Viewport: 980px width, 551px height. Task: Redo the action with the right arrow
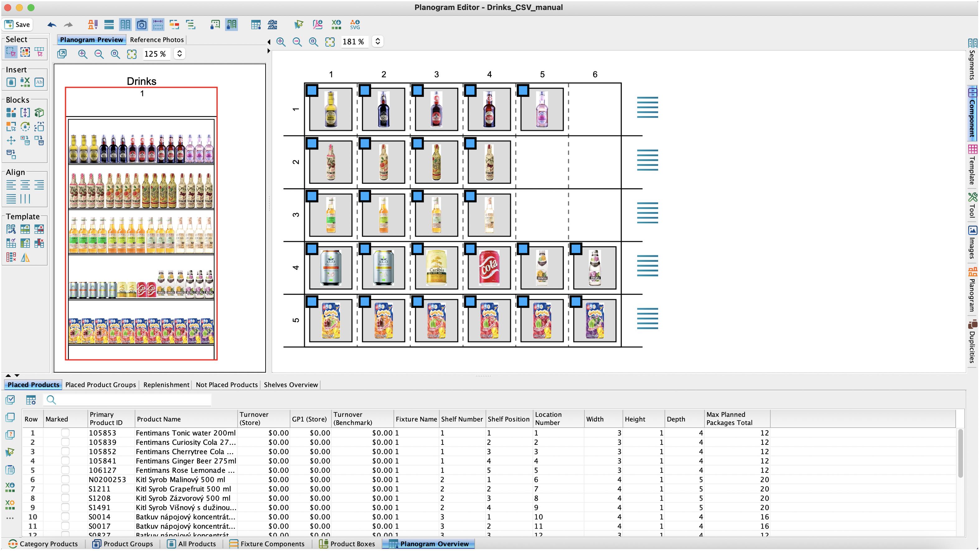68,25
